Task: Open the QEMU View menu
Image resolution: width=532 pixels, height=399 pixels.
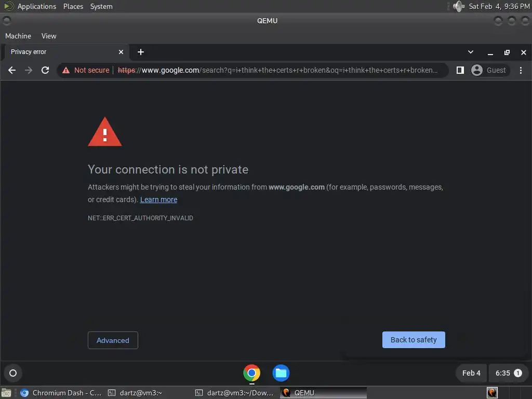Action: click(x=49, y=36)
